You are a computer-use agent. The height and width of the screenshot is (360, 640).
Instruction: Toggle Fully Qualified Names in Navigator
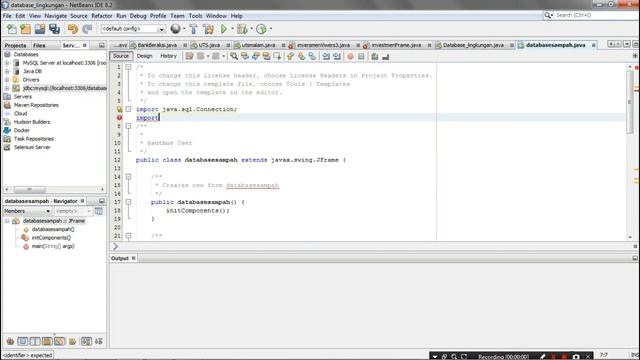click(73, 341)
